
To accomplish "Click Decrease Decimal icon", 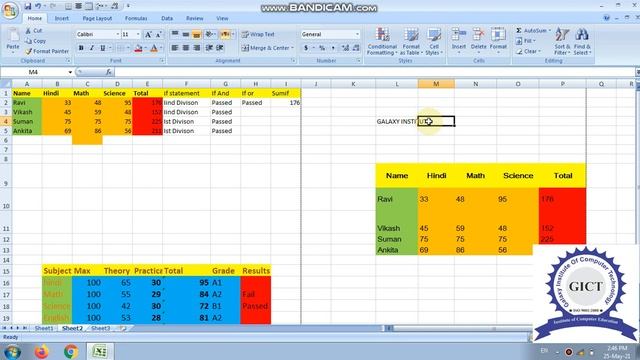I will click(356, 48).
